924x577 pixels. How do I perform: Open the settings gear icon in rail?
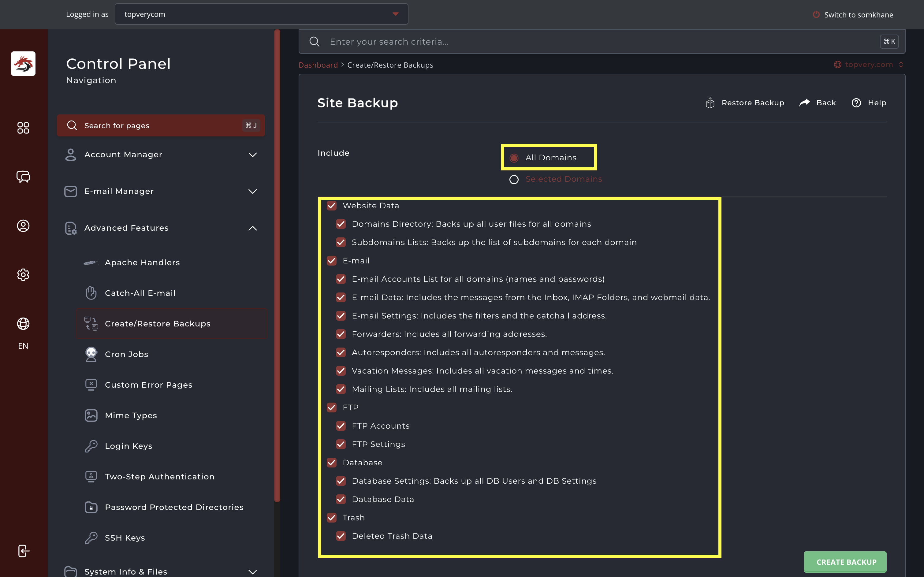click(x=23, y=275)
